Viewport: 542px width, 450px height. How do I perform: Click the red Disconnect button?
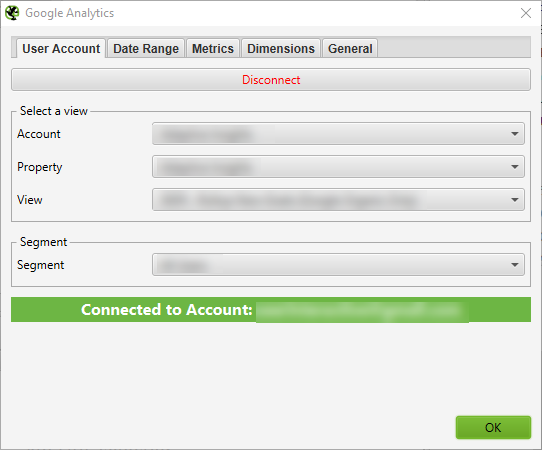tap(271, 80)
